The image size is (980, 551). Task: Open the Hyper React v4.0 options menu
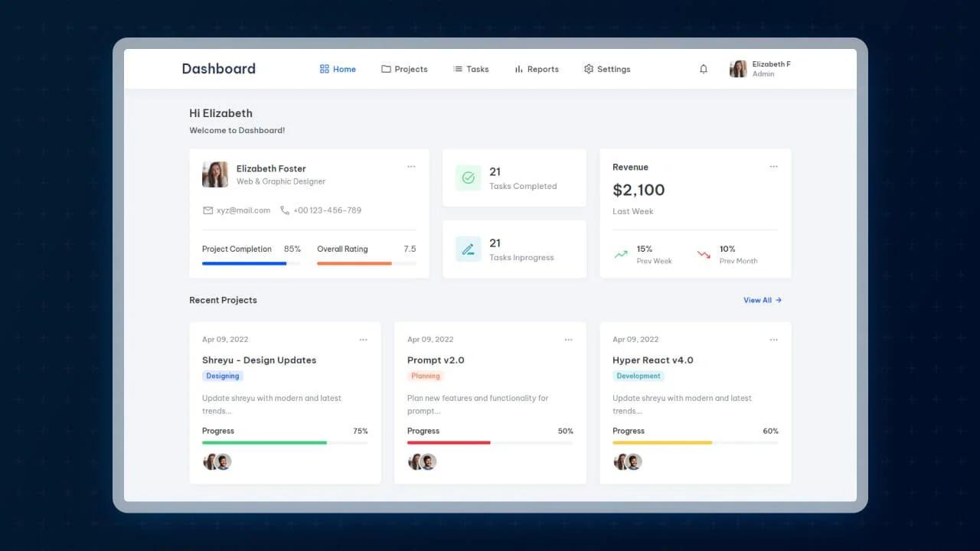[x=774, y=339]
